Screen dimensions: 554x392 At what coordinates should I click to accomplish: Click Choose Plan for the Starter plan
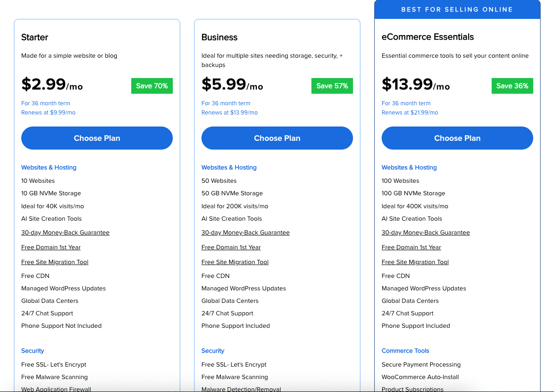[97, 138]
